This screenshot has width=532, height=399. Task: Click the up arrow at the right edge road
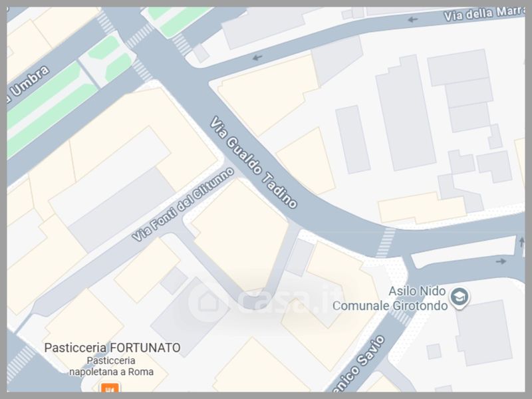tap(522, 242)
